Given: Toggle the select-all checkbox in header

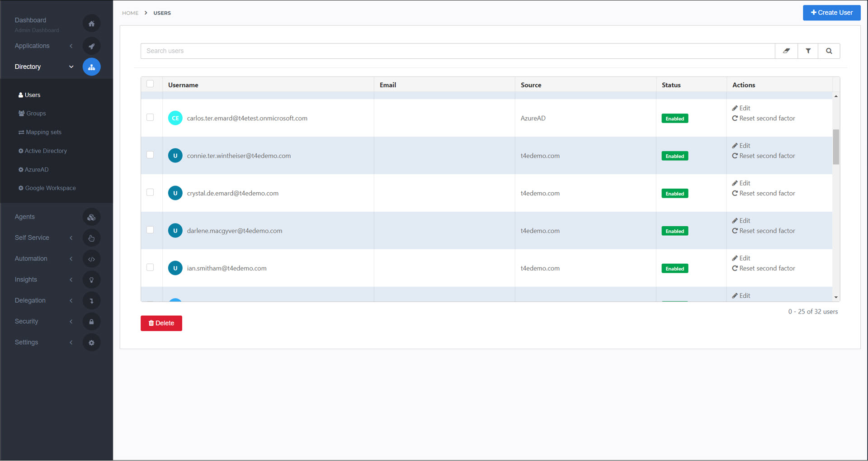Looking at the screenshot, I should coord(150,84).
